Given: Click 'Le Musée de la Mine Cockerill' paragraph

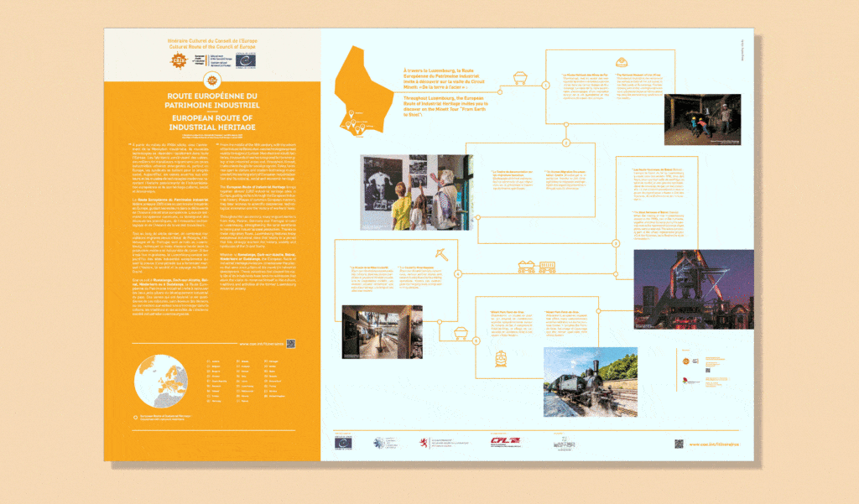Looking at the screenshot, I should [372, 279].
